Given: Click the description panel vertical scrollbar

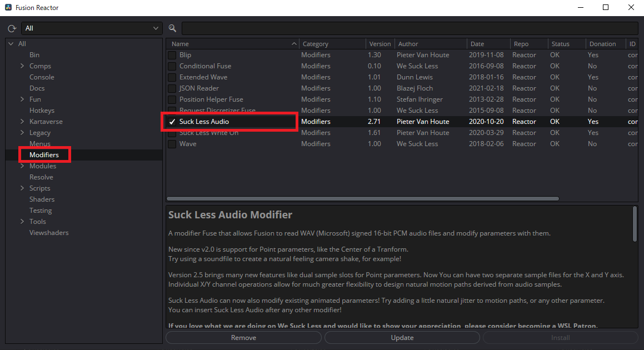Looking at the screenshot, I should pyautogui.click(x=635, y=224).
